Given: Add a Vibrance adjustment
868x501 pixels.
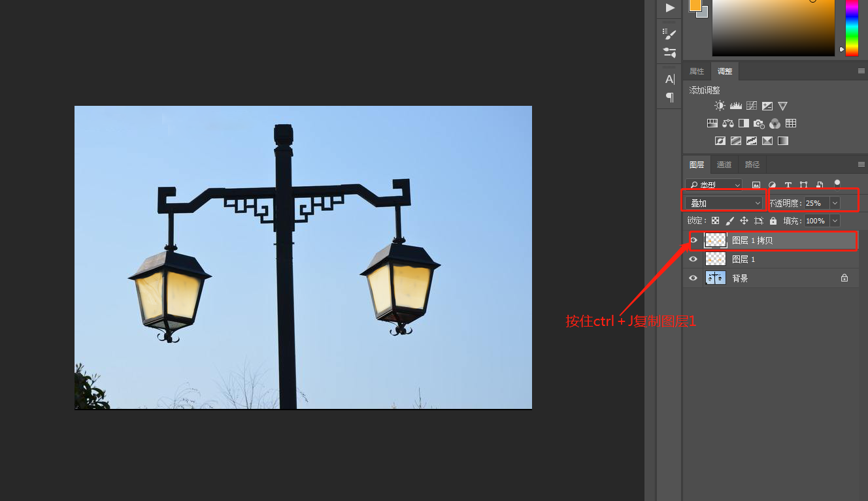Looking at the screenshot, I should click(x=783, y=106).
